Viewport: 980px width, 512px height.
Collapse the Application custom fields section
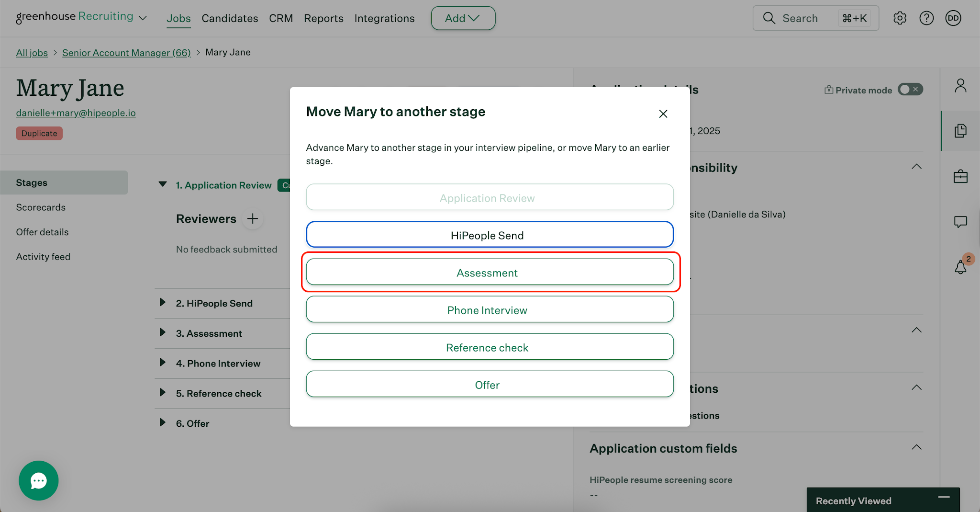click(x=916, y=447)
